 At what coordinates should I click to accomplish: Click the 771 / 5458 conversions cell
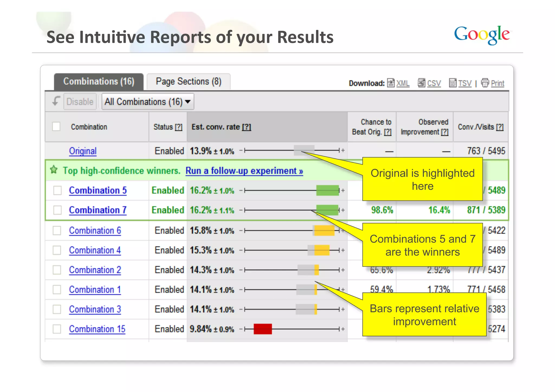click(x=486, y=289)
